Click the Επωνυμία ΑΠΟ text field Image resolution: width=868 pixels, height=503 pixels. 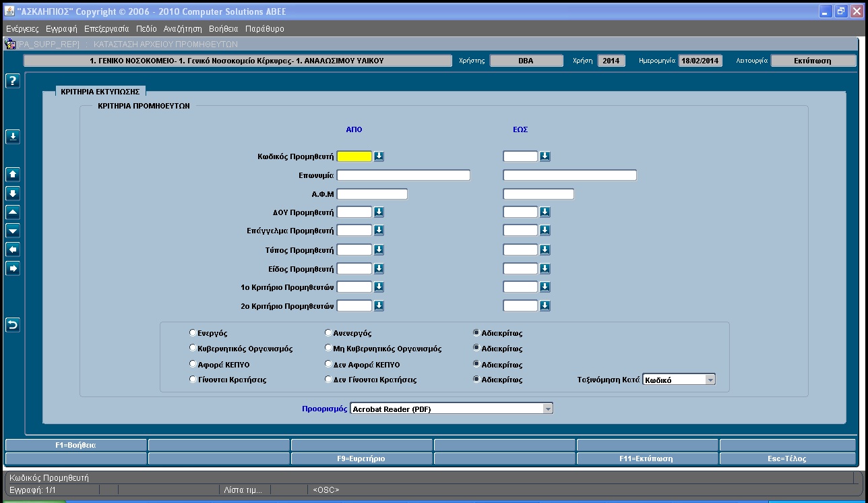(403, 175)
